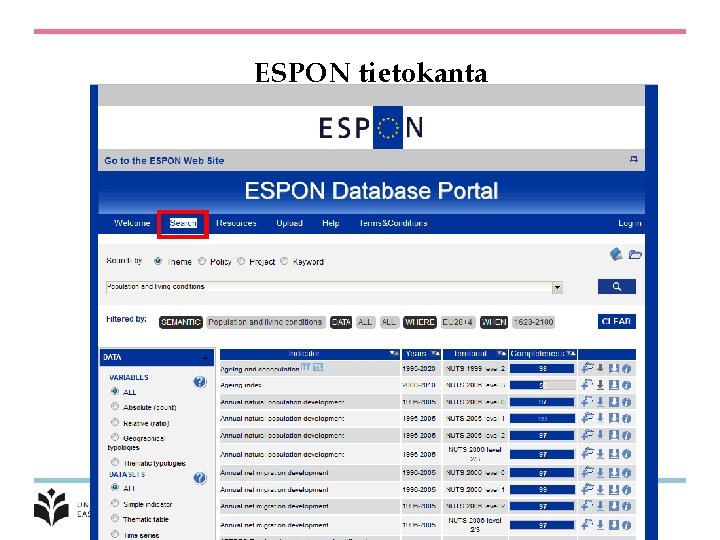Select Thematic table data set
The image size is (720, 540).
115,518
